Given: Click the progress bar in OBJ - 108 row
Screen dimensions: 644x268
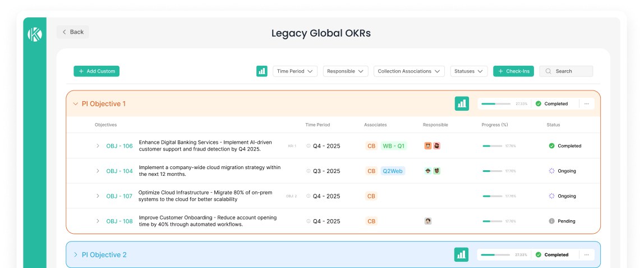Looking at the screenshot, I should pos(493,221).
